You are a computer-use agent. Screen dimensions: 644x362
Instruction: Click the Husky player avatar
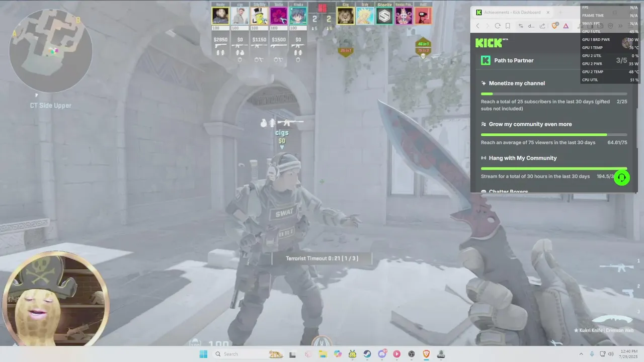[x=220, y=16]
